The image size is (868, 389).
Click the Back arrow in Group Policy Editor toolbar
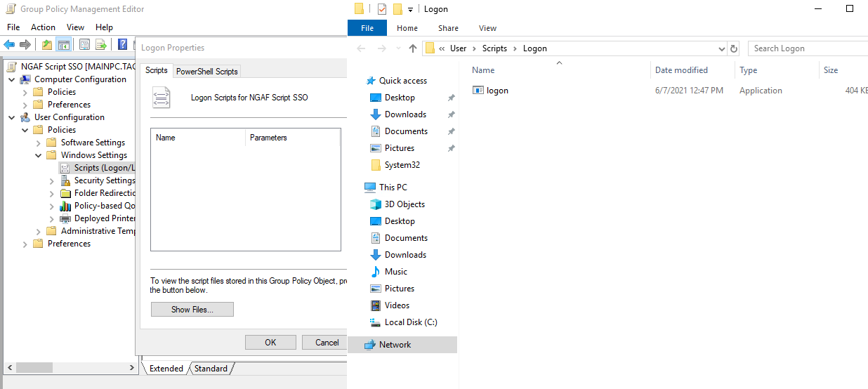click(x=9, y=45)
